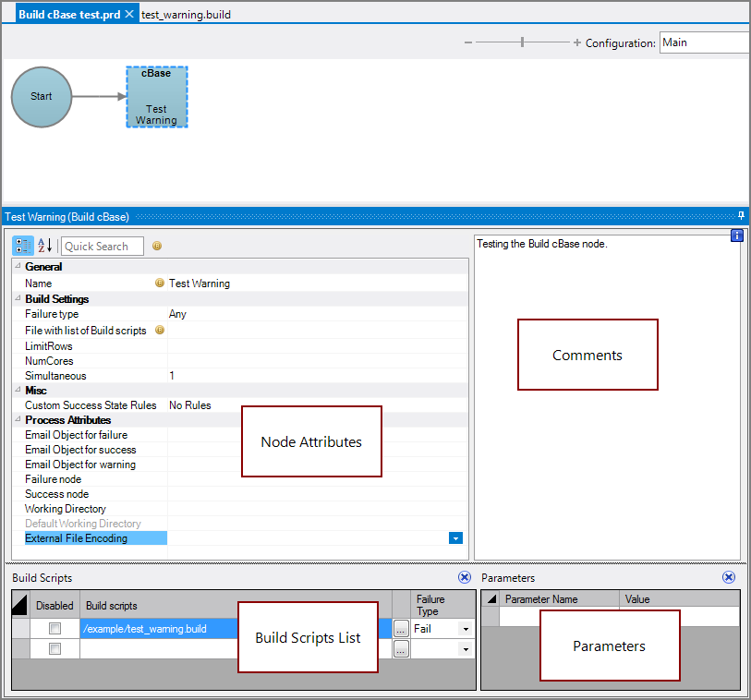The image size is (751, 700).
Task: Click the zoom out minus icon
Action: [468, 42]
